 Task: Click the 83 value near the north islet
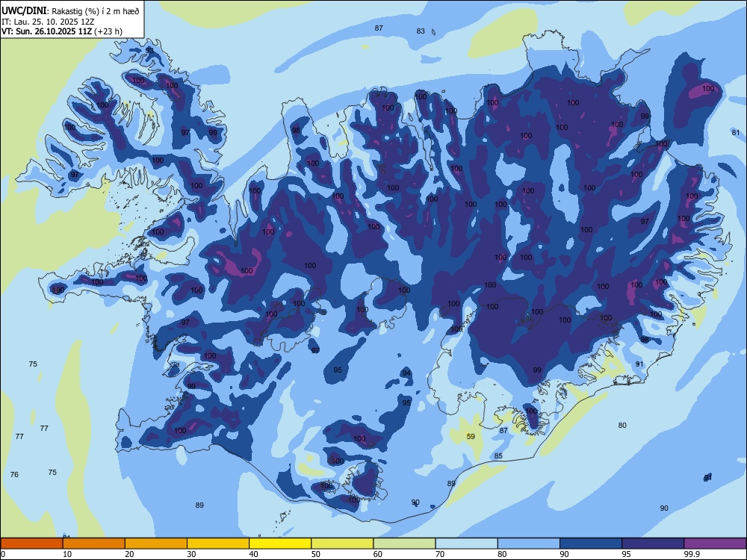(420, 31)
